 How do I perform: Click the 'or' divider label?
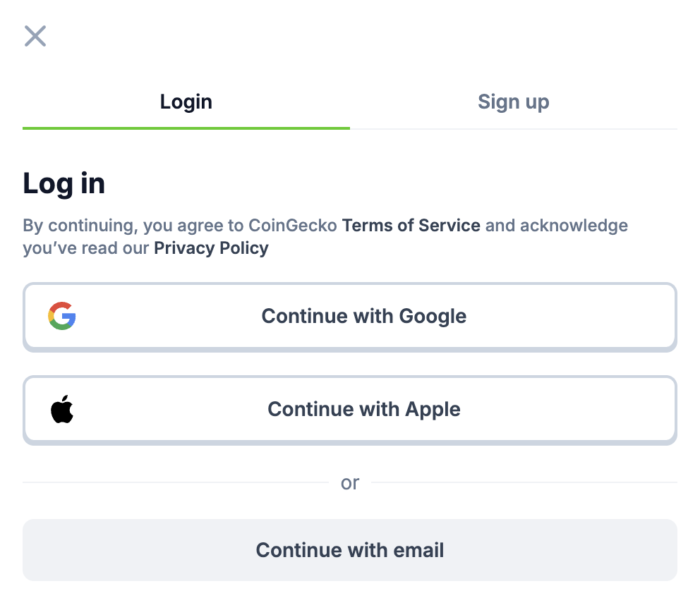(350, 482)
